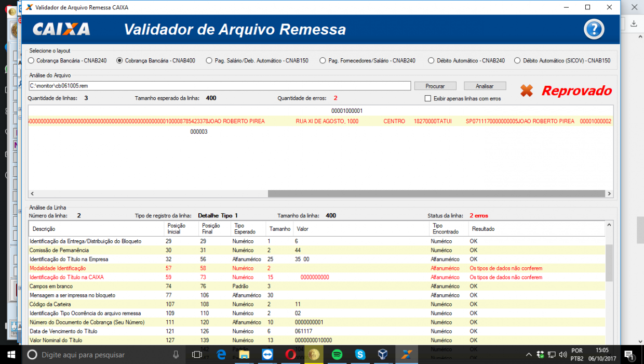Viewport: 644px width, 364px height.
Task: Focus the file path input field
Action: coord(220,86)
